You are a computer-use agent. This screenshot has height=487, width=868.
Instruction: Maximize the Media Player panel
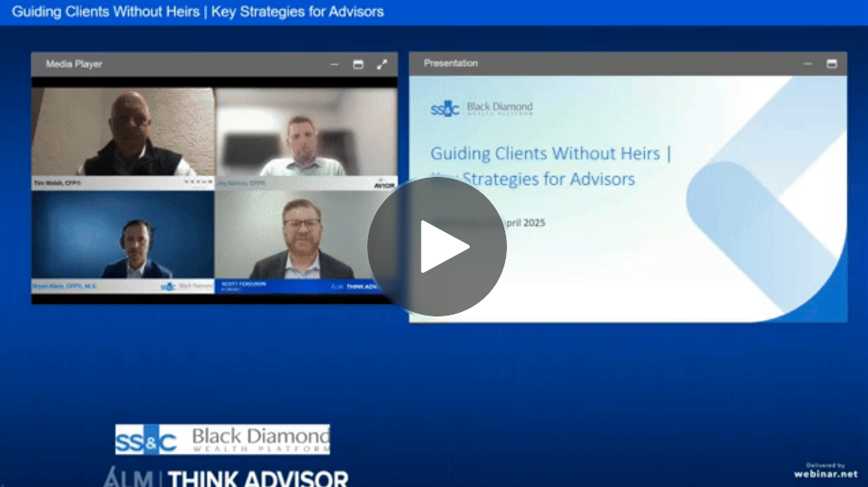[358, 64]
